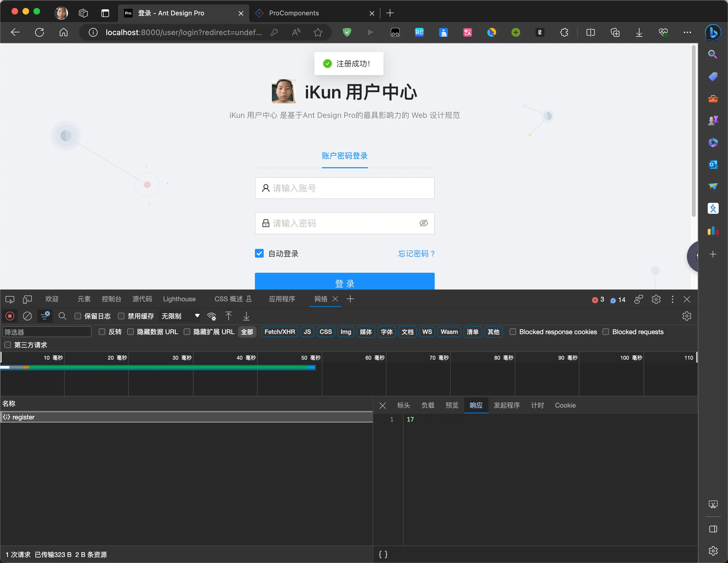Open the 无限制 throttling dropdown
728x563 pixels.
[180, 316]
